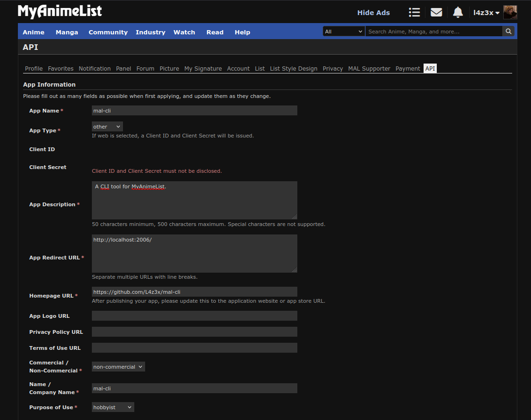
Task: Open the messages envelope icon
Action: tap(436, 13)
